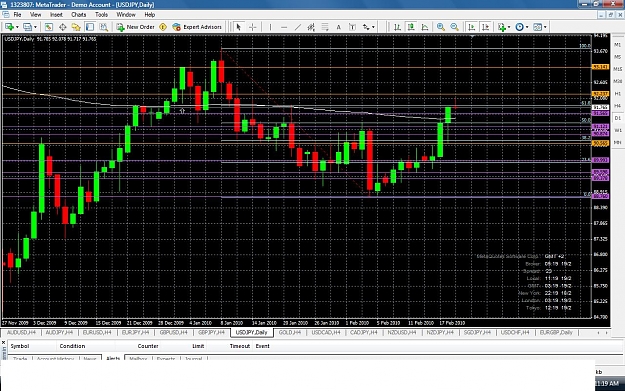Screen dimensions: 625x391
Task: Select the Vertical Line drawing tool
Action: pyautogui.click(x=270, y=27)
